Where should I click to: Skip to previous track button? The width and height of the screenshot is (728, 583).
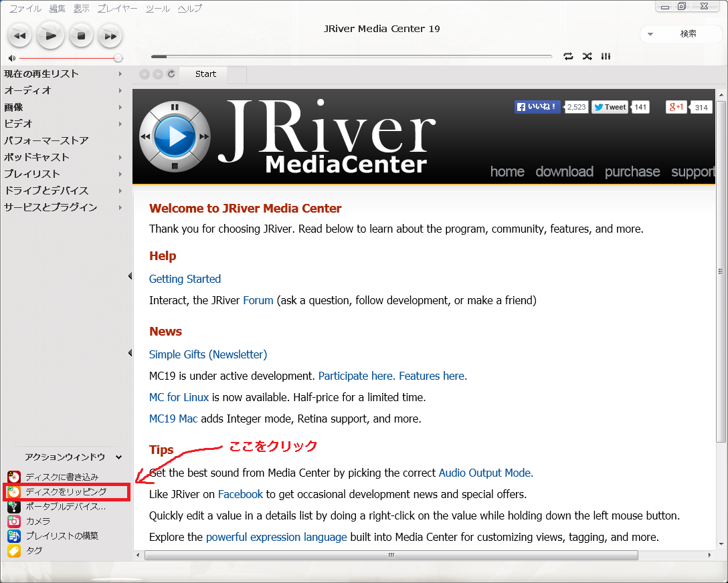[19, 35]
